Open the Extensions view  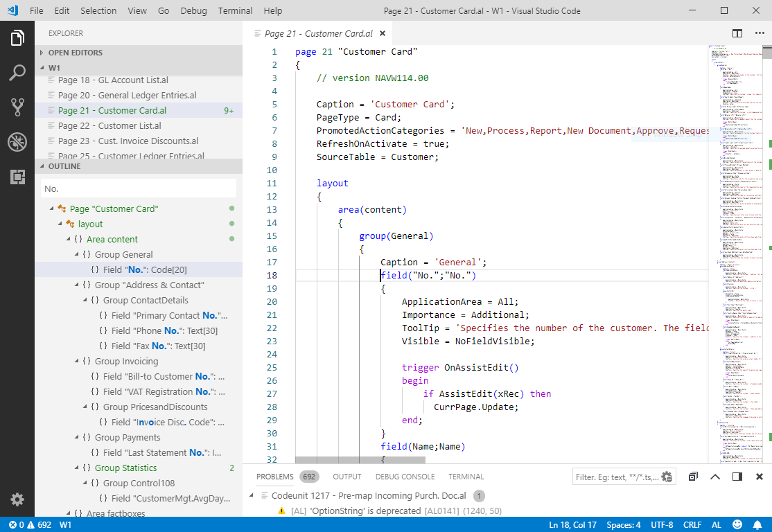coord(17,177)
